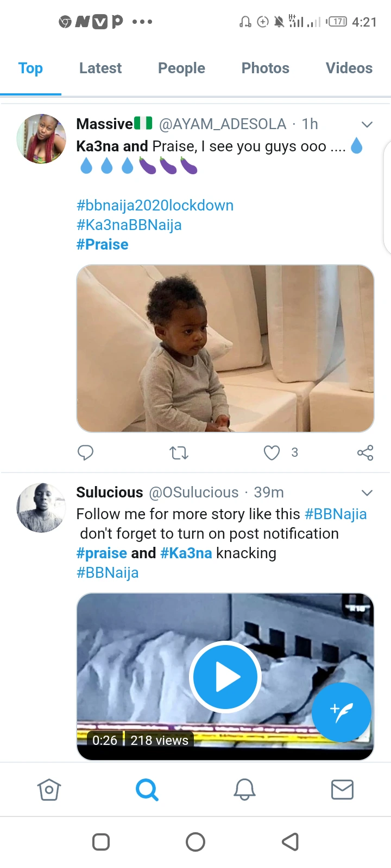This screenshot has height=868, width=391.
Task: Expand options chevron on Massive's tweet
Action: [x=367, y=124]
